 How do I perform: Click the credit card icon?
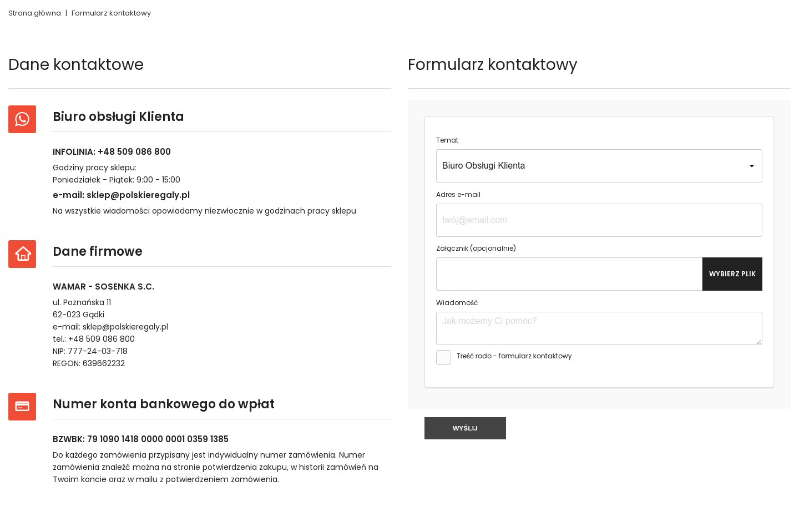pos(22,407)
